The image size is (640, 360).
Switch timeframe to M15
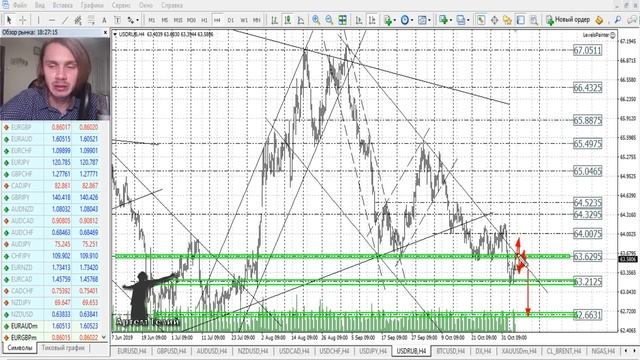coord(178,20)
